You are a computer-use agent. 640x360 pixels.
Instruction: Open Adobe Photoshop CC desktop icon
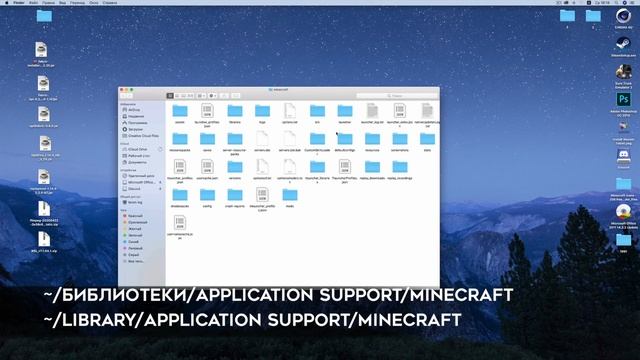623,99
